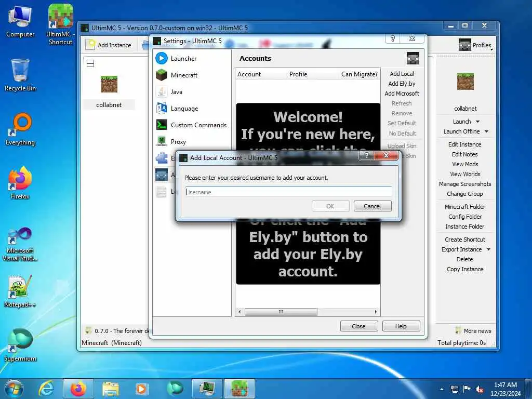Viewport: 532px width, 399px height.
Task: Select the Everything desktop icon
Action: coord(20,129)
